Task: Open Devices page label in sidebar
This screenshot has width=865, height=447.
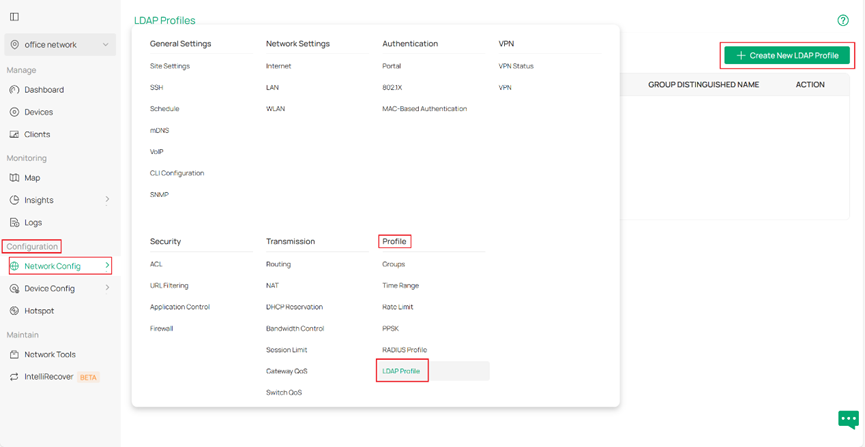Action: pos(39,112)
